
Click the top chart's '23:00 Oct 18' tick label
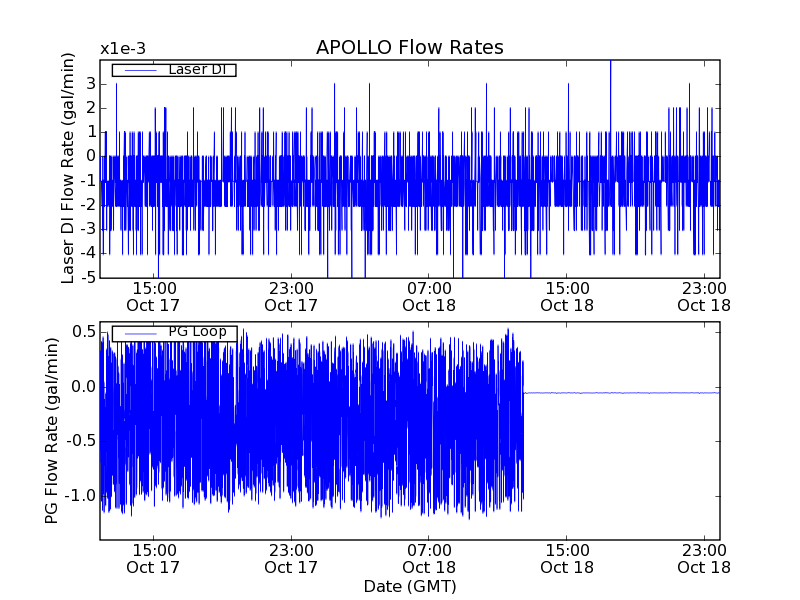[704, 297]
